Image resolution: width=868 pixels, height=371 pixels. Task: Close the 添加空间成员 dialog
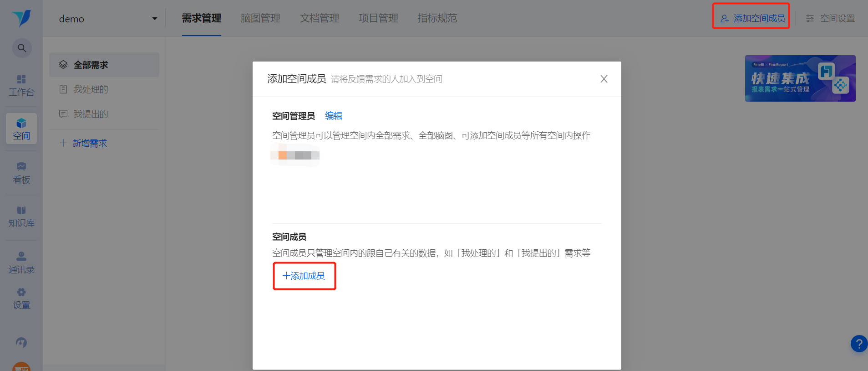coord(604,79)
